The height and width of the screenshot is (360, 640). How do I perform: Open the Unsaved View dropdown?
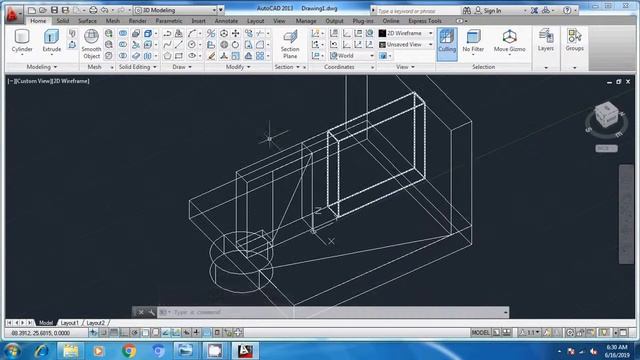click(x=406, y=44)
